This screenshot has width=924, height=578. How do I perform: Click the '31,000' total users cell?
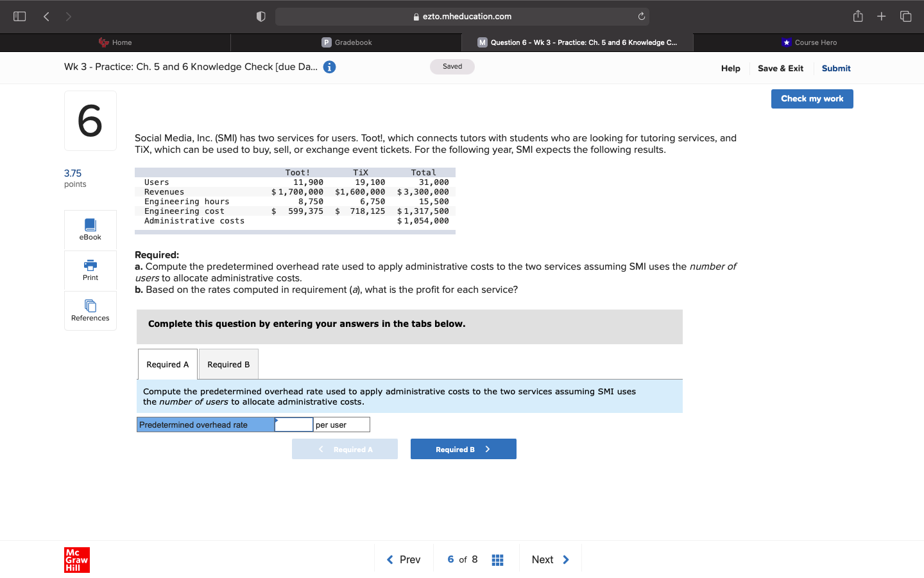pyautogui.click(x=434, y=182)
